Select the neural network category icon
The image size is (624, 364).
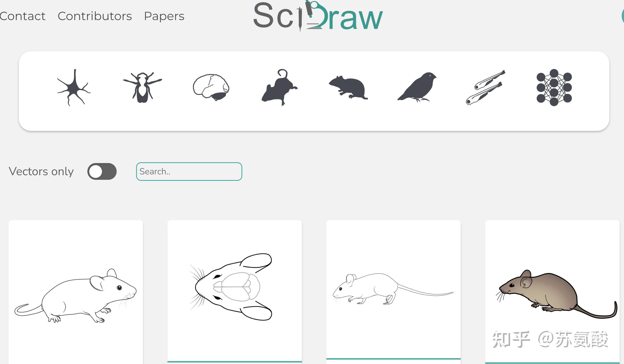(554, 87)
